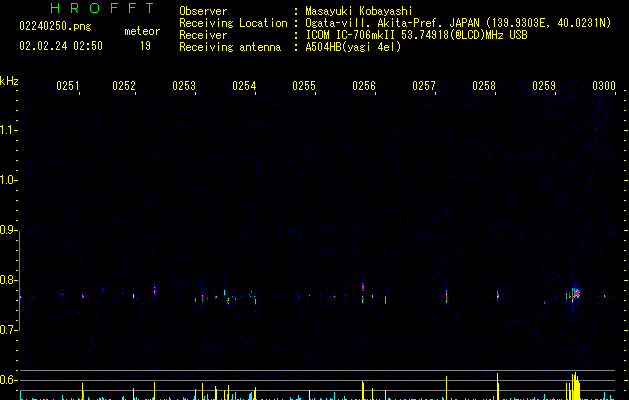Click the meteor count value 19
Viewport: 629px width, 400px height.
point(145,46)
